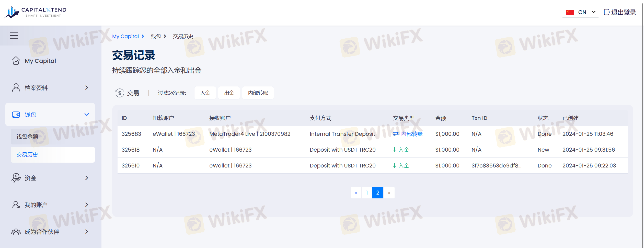Click Txn ID 3f7c83653de9df8...

tap(497, 165)
